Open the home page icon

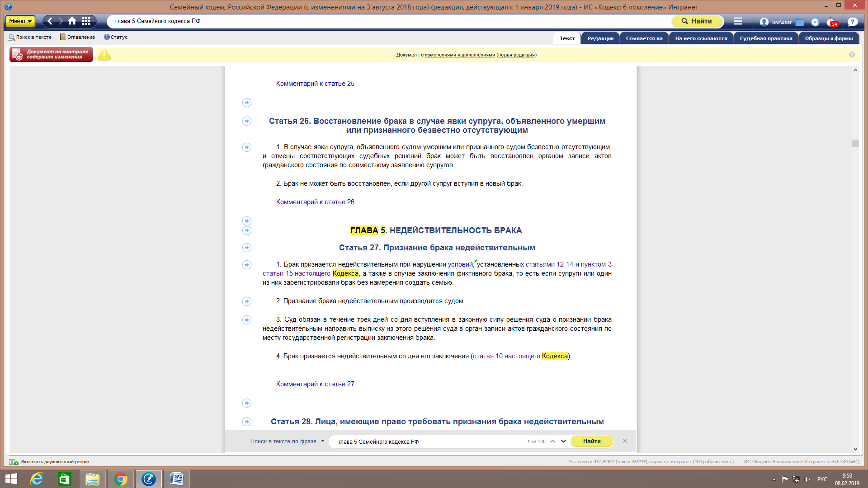[x=72, y=21]
